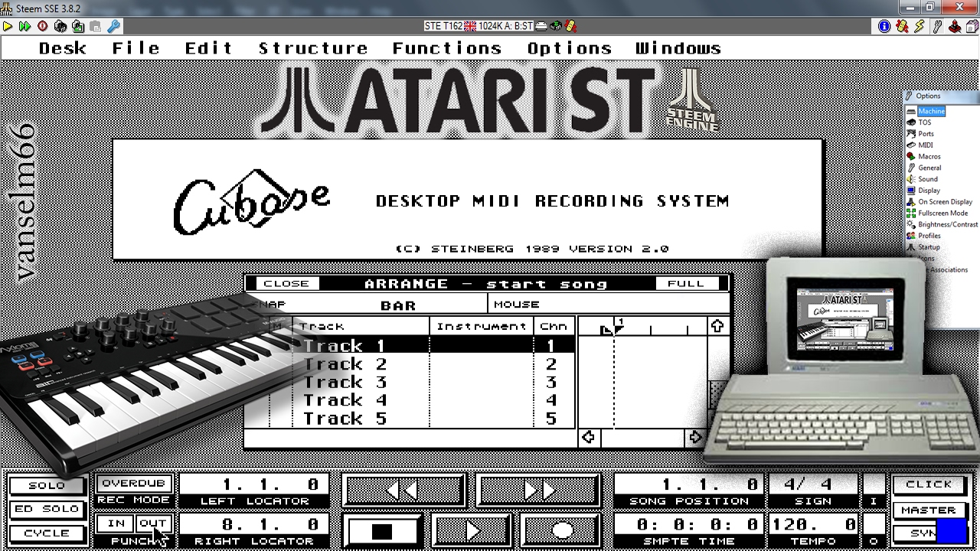
Task: Click the Arrange window scroll left arrow
Action: [588, 437]
